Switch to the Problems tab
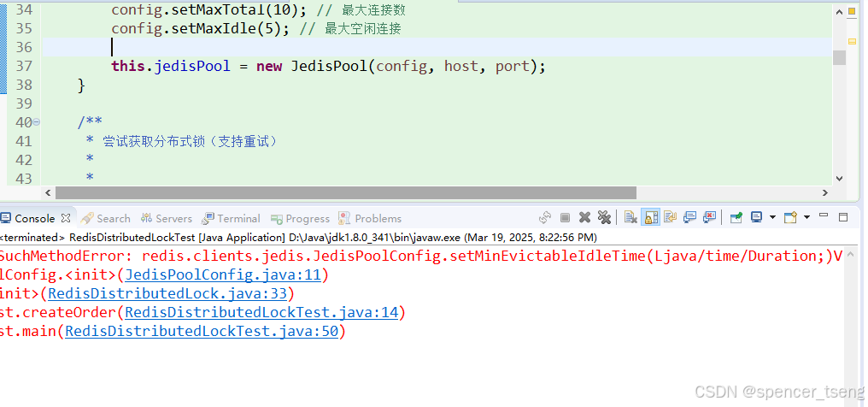Viewport: 868px width, 407px height. [x=370, y=218]
